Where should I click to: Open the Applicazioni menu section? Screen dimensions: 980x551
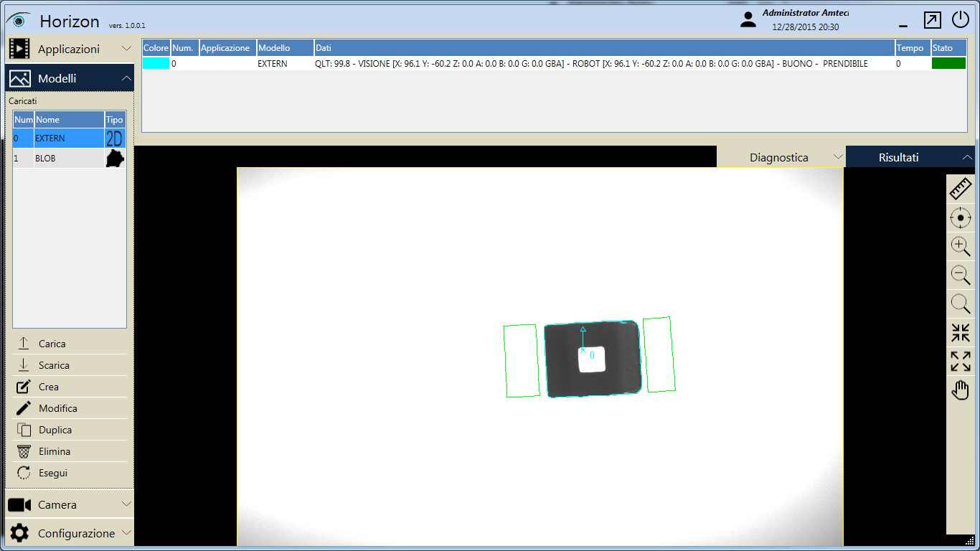tap(69, 50)
